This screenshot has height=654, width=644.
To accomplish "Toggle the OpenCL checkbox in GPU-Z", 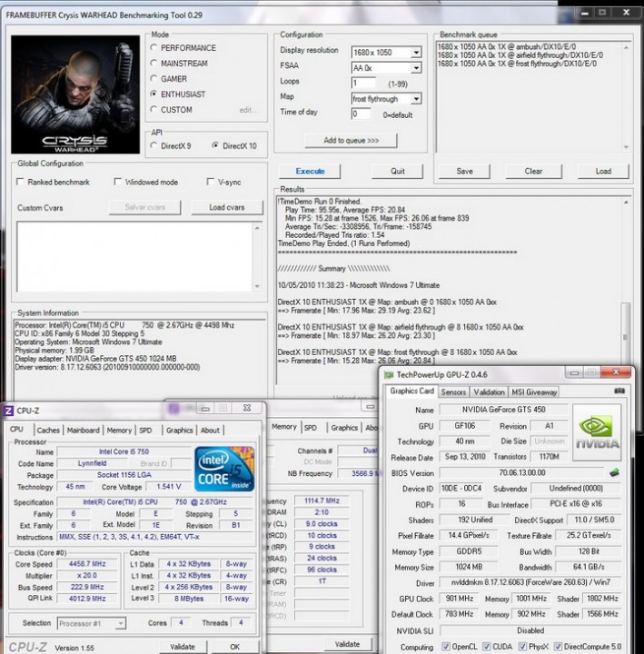I will [x=445, y=646].
